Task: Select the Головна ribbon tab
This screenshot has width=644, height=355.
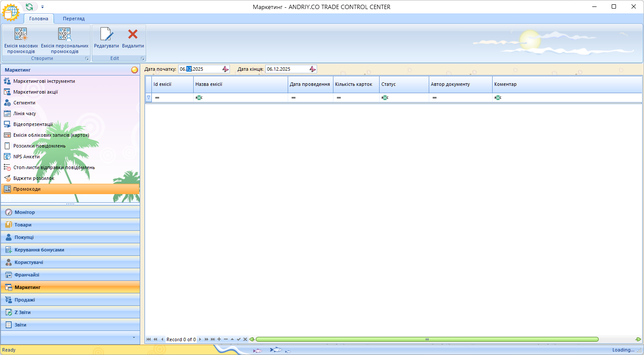Action: click(39, 19)
